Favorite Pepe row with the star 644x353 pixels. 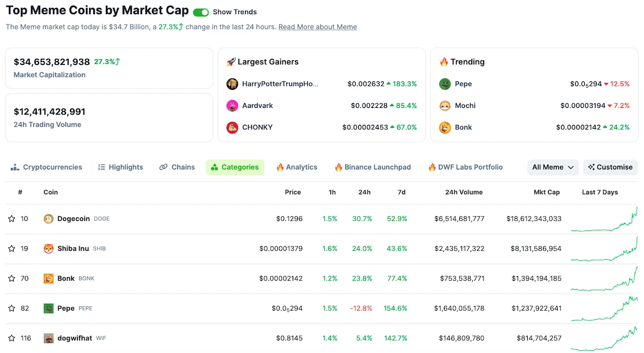[11, 308]
